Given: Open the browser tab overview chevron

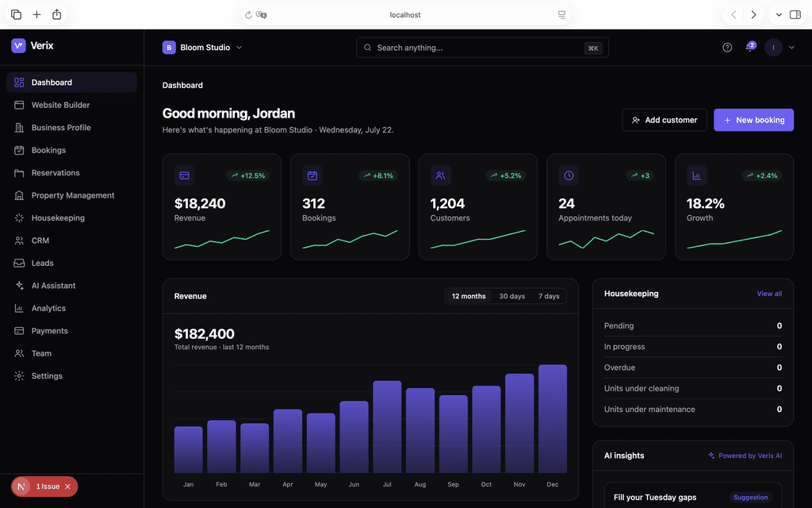Looking at the screenshot, I should coord(779,14).
